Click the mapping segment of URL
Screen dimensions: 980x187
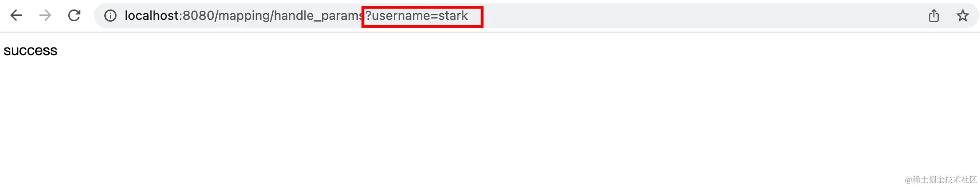pos(244,16)
